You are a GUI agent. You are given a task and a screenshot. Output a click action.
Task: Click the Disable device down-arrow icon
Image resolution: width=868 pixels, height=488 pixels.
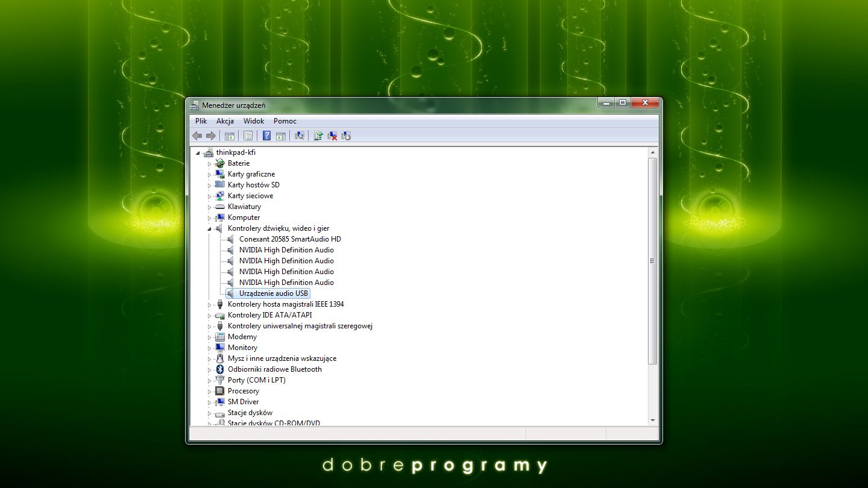(x=346, y=136)
